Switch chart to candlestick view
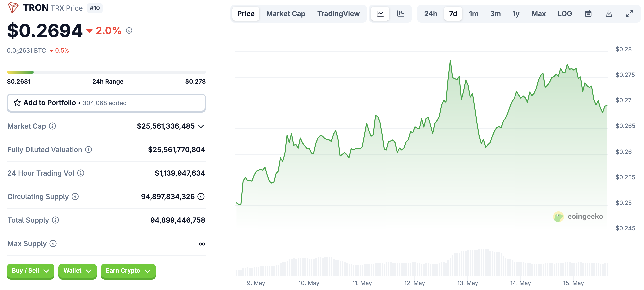This screenshot has height=290, width=644. pos(400,14)
